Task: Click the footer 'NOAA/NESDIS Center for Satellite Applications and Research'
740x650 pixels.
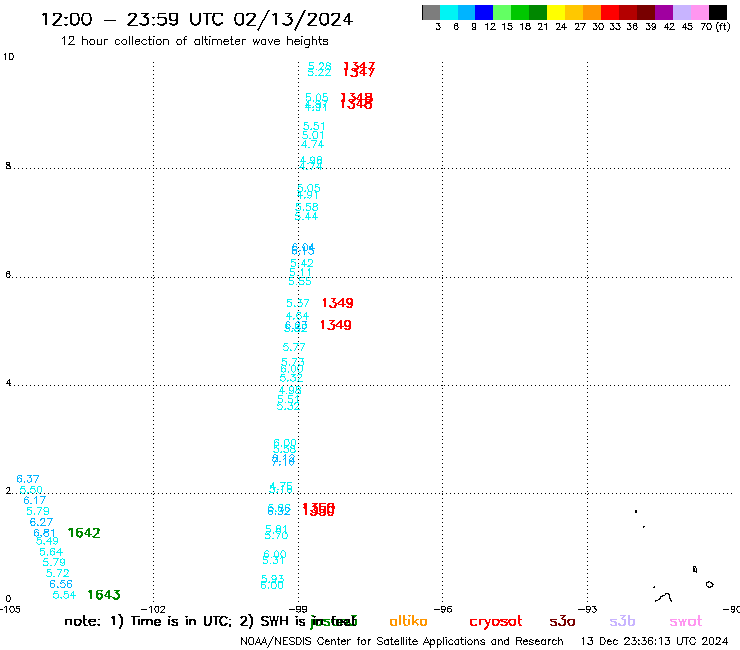Action: tap(402, 642)
